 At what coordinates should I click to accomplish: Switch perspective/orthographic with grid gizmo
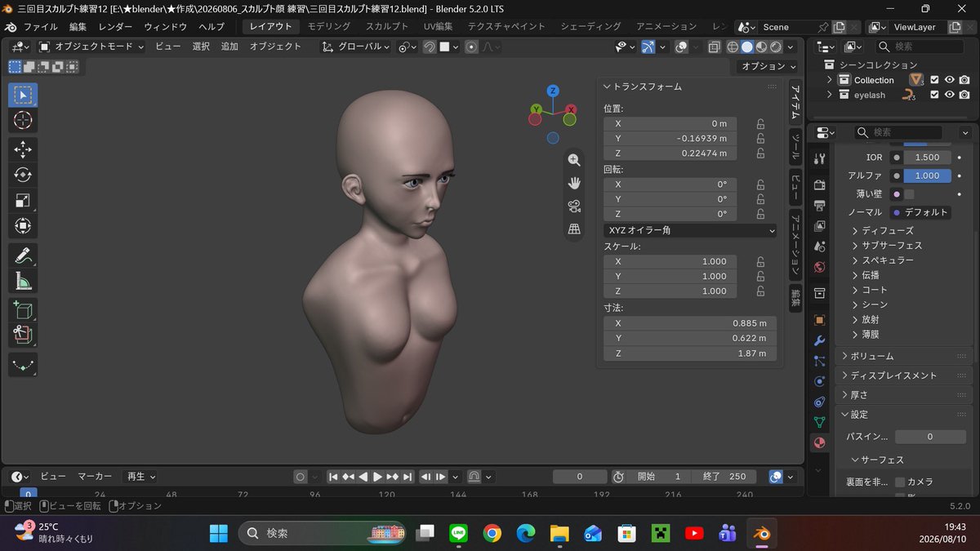click(574, 229)
